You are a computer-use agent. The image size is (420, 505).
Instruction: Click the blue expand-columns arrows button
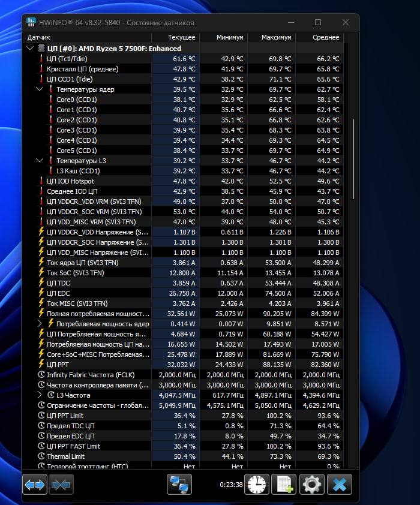[x=35, y=484]
